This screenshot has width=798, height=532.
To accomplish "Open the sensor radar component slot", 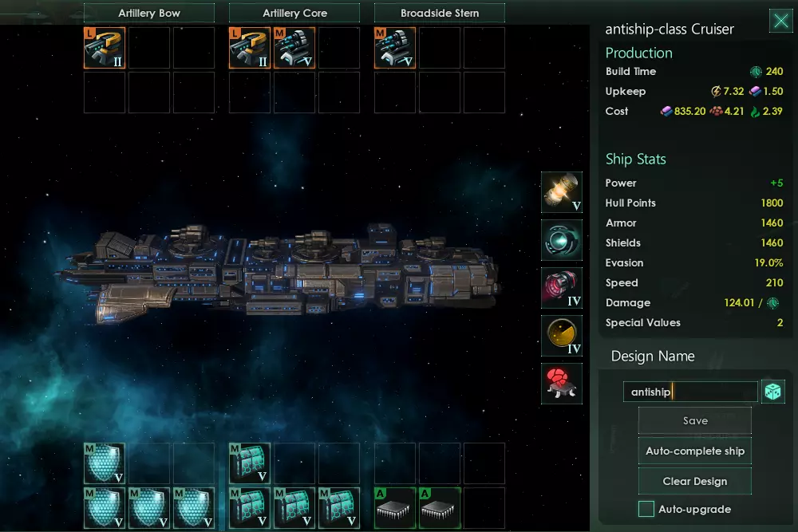I will [562, 336].
